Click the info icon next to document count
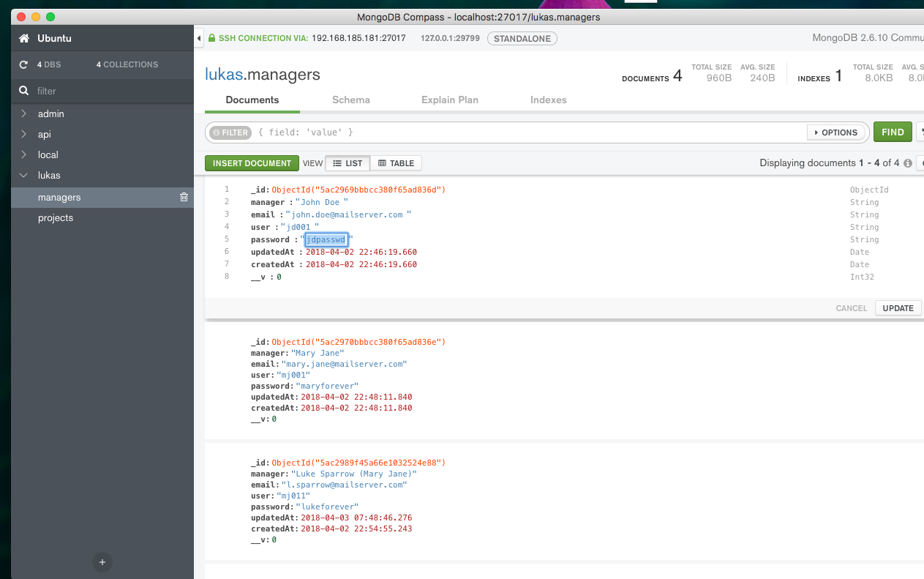The height and width of the screenshot is (579, 924). pos(907,163)
